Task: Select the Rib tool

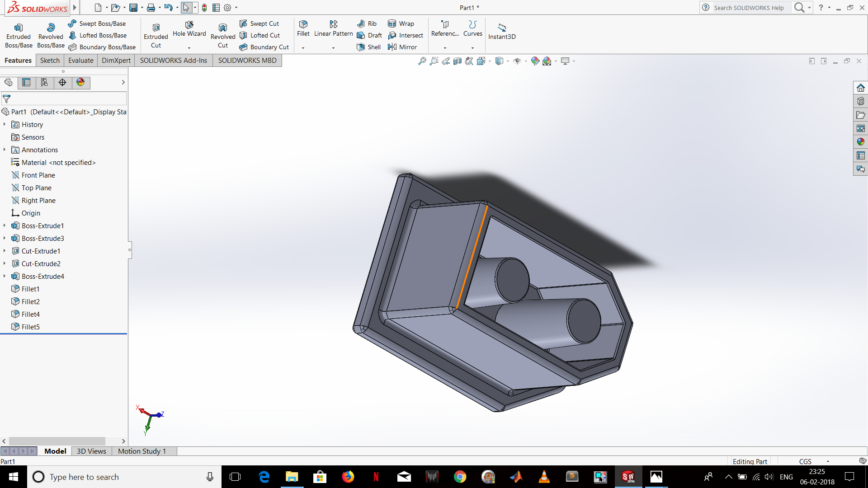Action: pyautogui.click(x=367, y=23)
